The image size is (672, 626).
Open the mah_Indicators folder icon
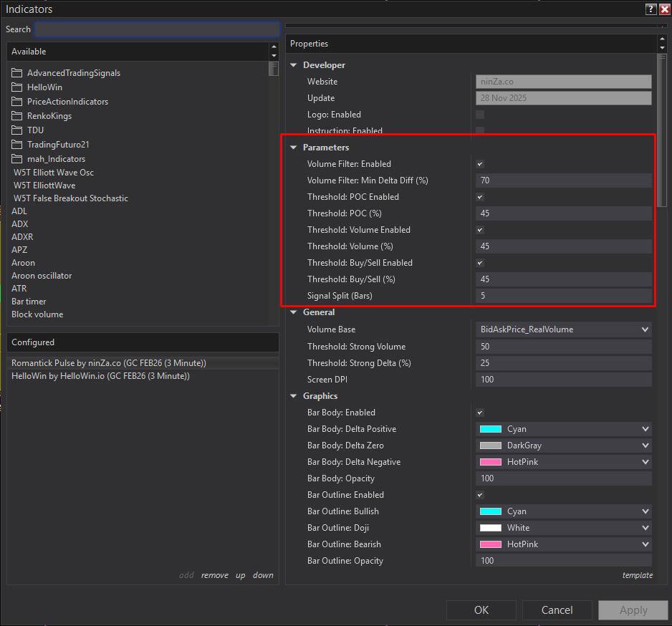(x=17, y=159)
